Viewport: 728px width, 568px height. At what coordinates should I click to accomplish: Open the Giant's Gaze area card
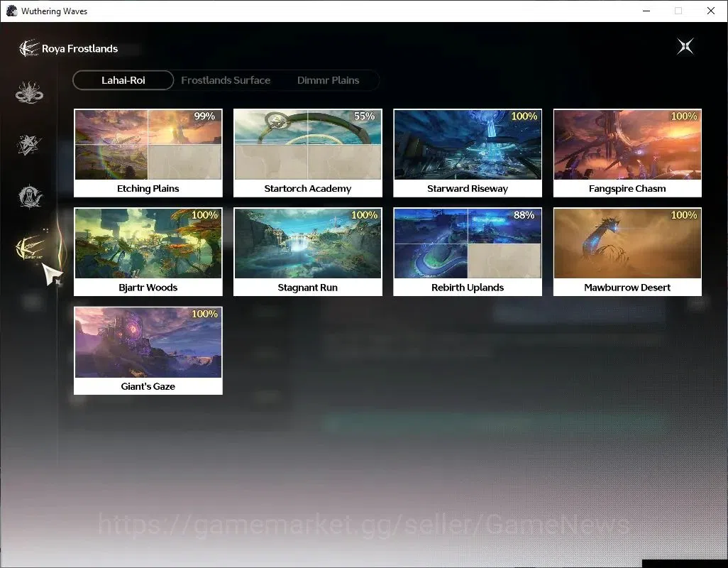click(148, 351)
